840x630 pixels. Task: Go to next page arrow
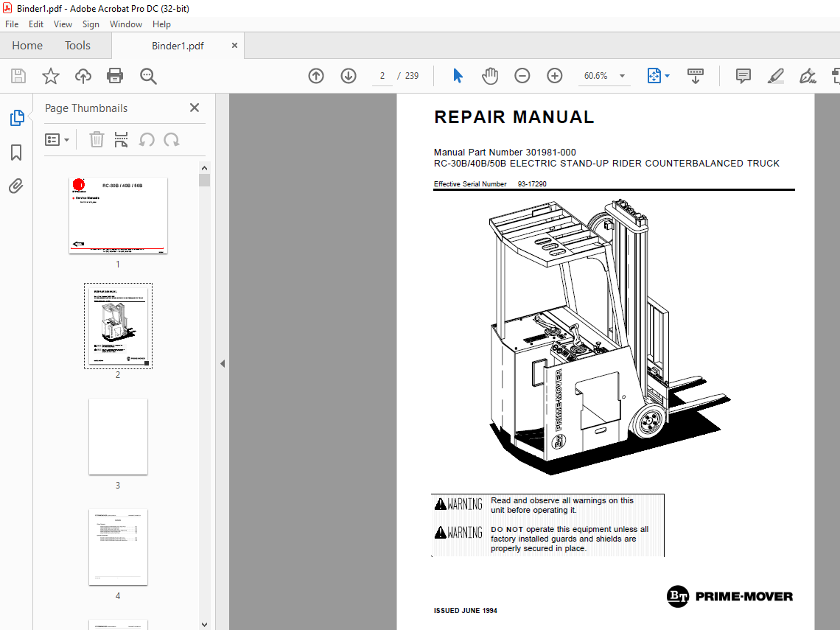pos(349,76)
